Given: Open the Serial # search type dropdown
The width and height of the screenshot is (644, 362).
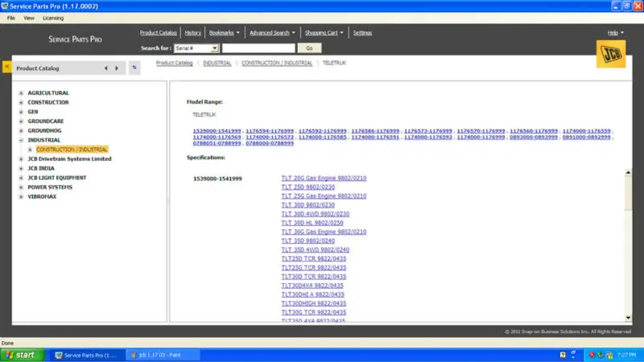Looking at the screenshot, I should pyautogui.click(x=196, y=48).
